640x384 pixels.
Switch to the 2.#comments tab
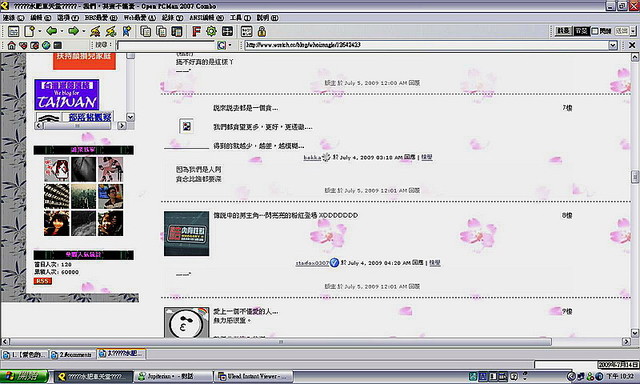(x=72, y=355)
